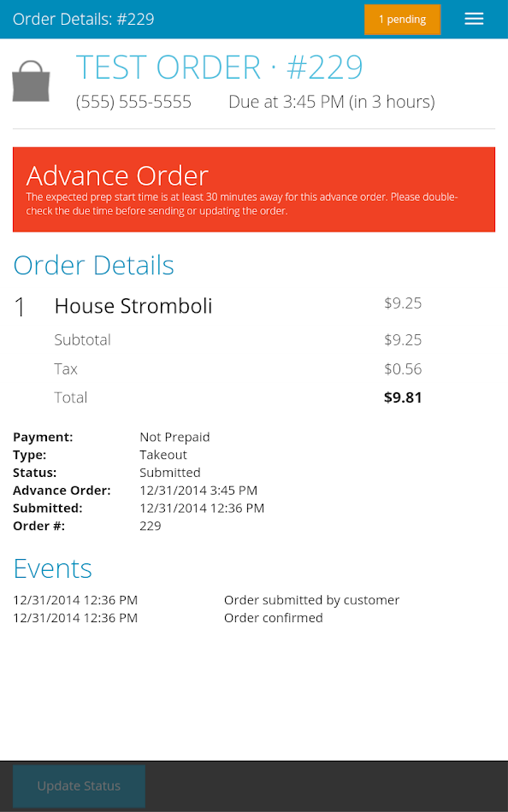Image resolution: width=508 pixels, height=812 pixels.
Task: Open the hamburger navigation menu
Action: click(x=474, y=19)
